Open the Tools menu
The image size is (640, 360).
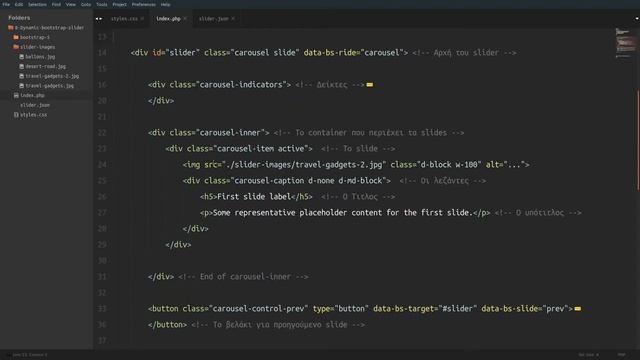102,4
